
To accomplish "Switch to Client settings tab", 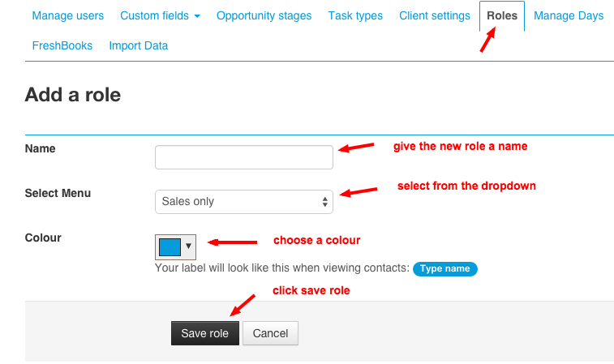I will pyautogui.click(x=434, y=16).
